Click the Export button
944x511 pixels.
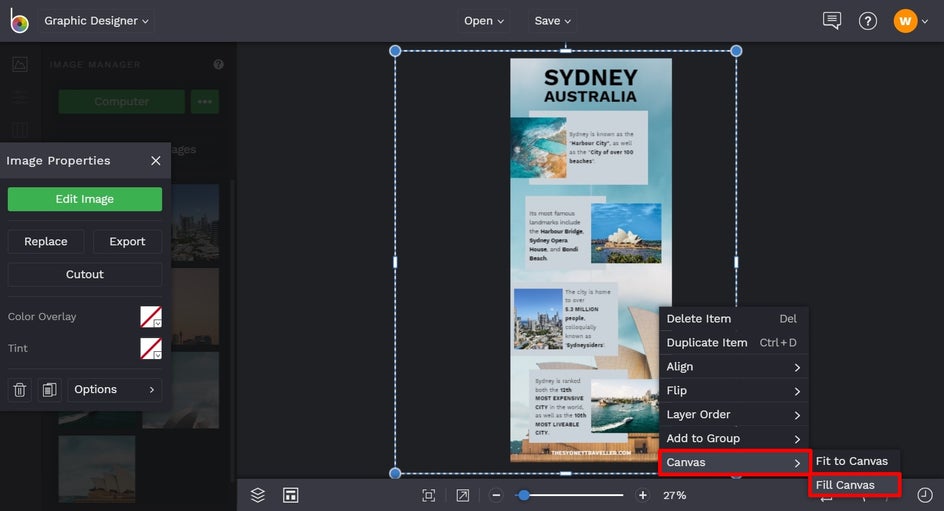point(127,241)
